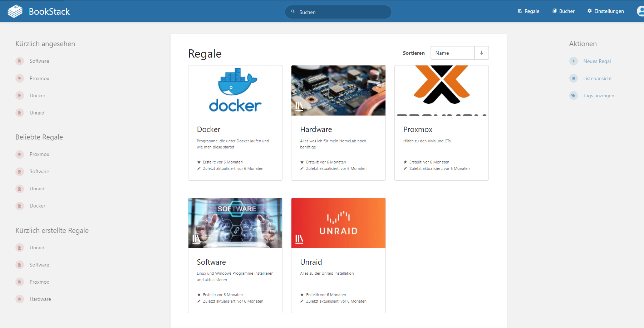Switch to Listenansicht
Screen dimensions: 644x328
click(598, 78)
